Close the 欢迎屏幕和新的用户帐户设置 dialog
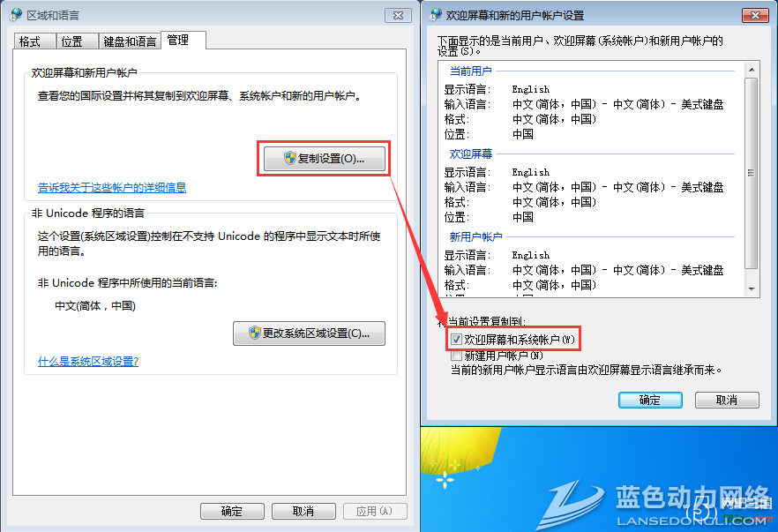778x532 pixels. click(x=755, y=15)
